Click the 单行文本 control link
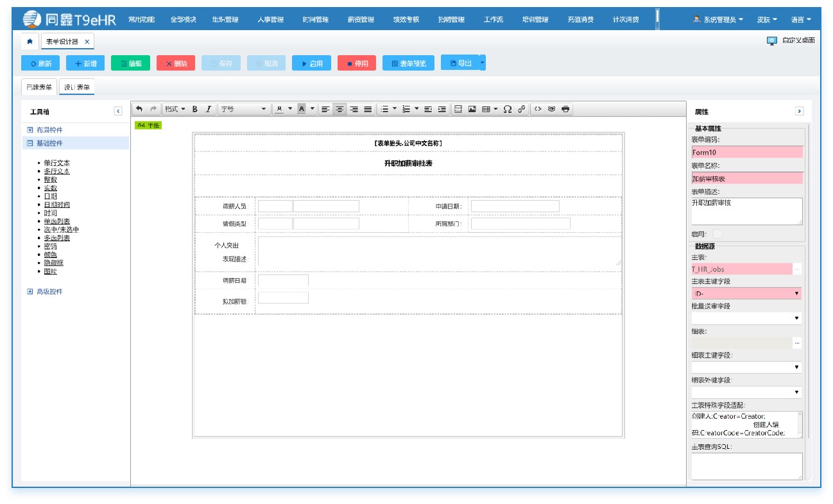Screen dimensions: 833x504 (57, 163)
